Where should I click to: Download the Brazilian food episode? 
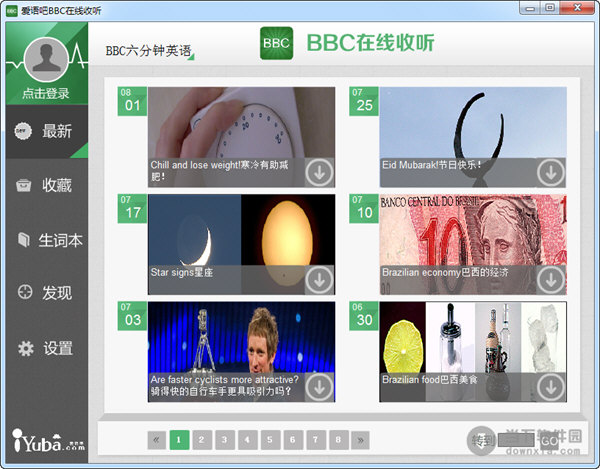551,387
